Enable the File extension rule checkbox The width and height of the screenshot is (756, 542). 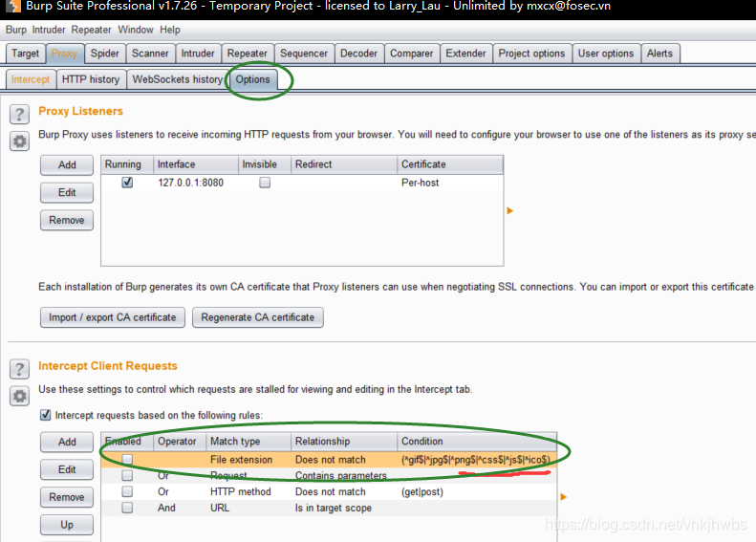point(127,459)
